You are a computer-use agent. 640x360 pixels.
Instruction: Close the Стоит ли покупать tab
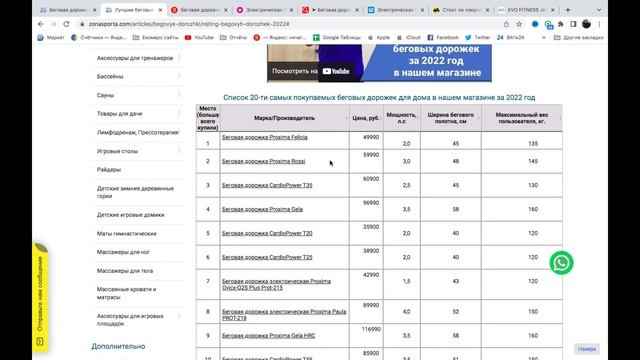coord(487,10)
